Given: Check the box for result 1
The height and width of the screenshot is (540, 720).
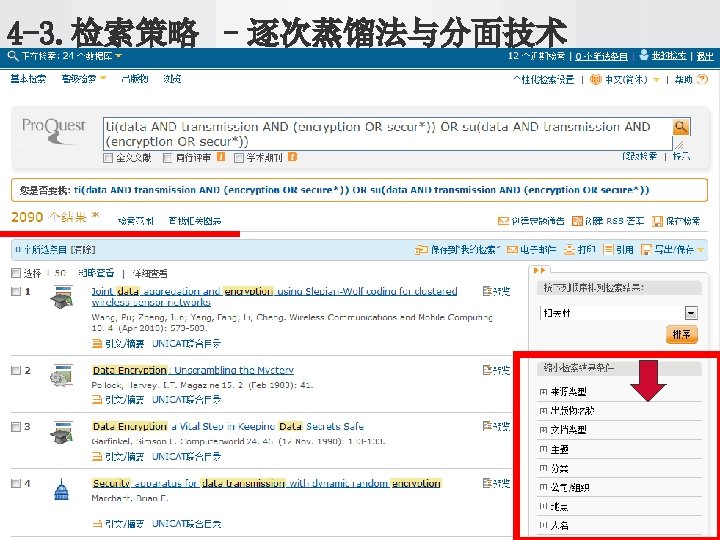Looking at the screenshot, I should point(16,291).
